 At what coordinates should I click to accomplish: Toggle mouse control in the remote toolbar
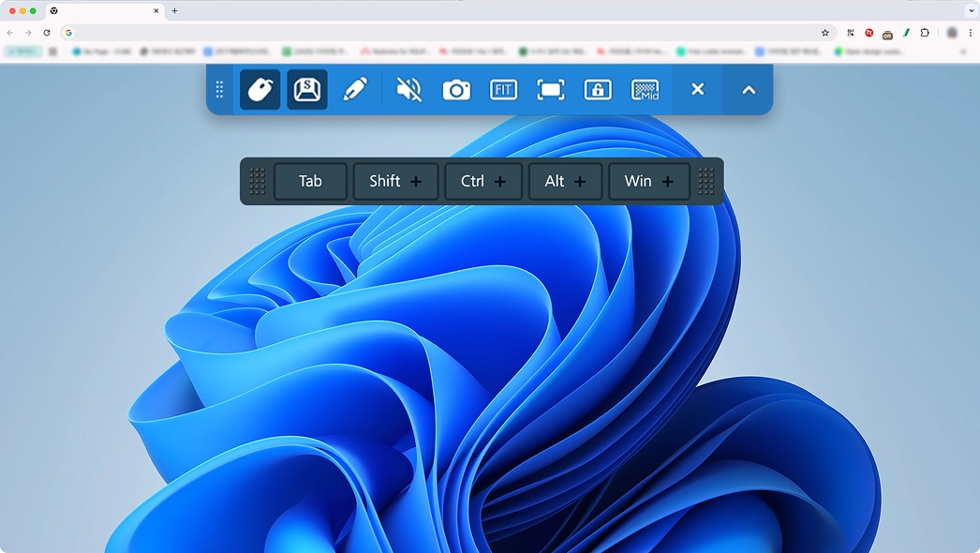pyautogui.click(x=260, y=90)
